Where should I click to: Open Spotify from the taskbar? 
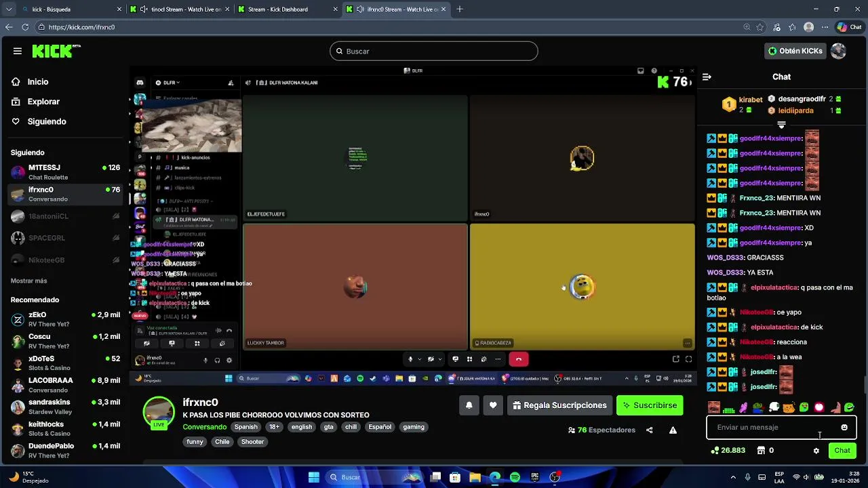(515, 477)
